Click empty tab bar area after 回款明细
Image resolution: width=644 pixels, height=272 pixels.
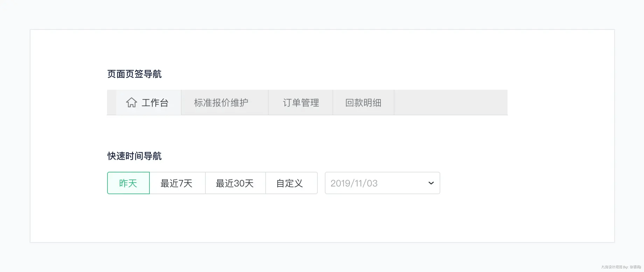click(451, 102)
